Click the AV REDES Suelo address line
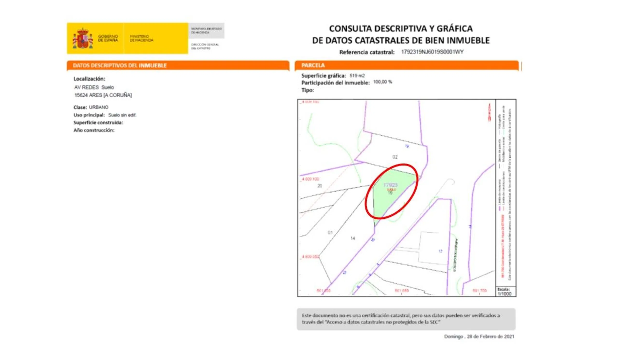The width and height of the screenshot is (644, 362). point(94,87)
